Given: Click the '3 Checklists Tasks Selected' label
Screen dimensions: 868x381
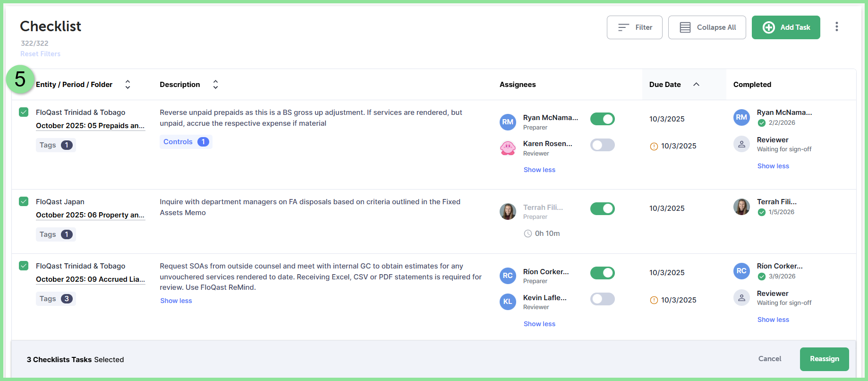Looking at the screenshot, I should tap(75, 360).
